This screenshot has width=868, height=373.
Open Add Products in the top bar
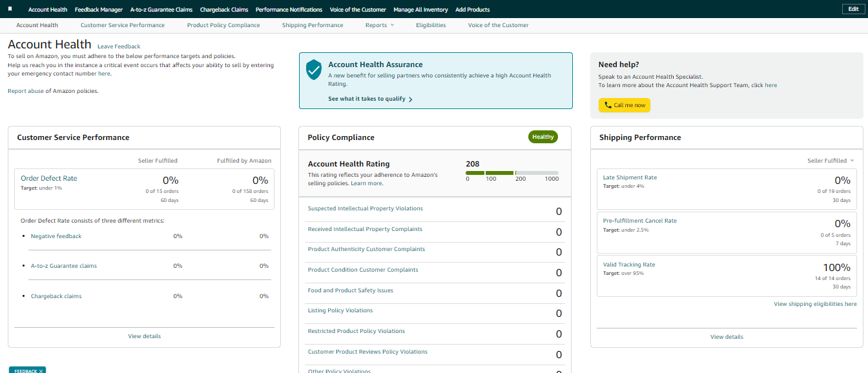click(x=473, y=10)
